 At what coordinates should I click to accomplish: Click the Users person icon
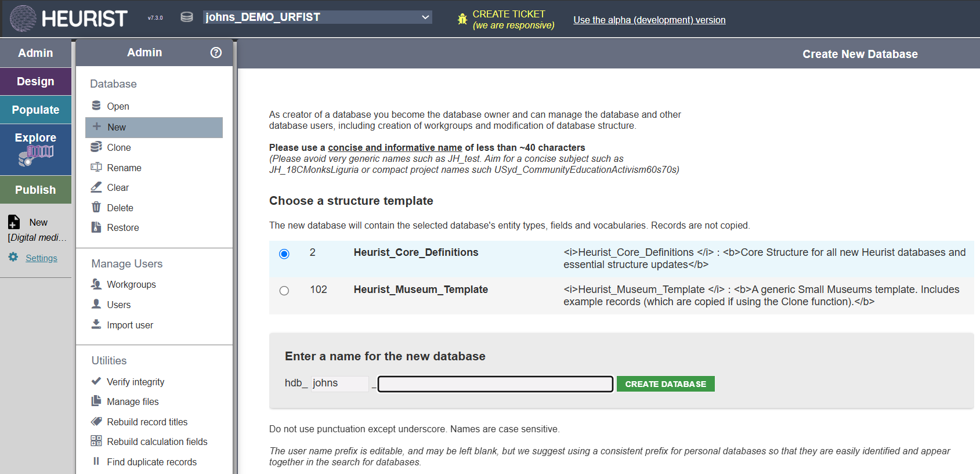coord(96,304)
